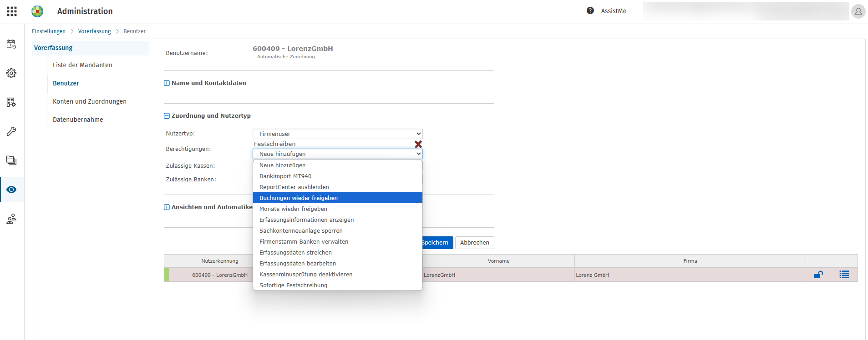Open Konten und Zuordnungen in the side menu
Viewport: 868px width, 340px height.
[x=90, y=101]
